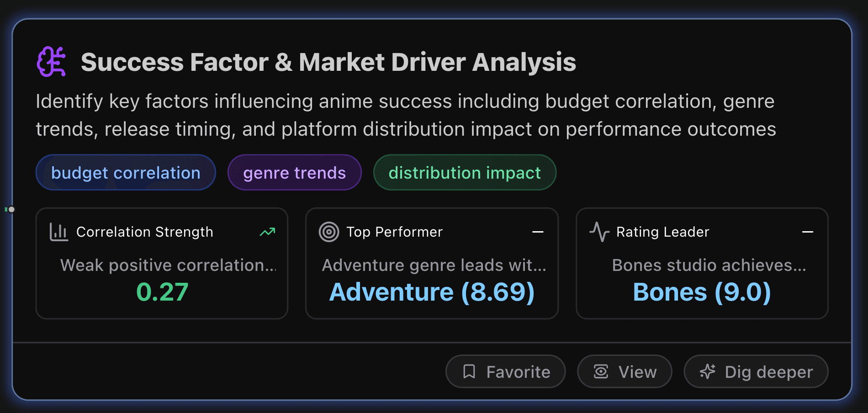
Task: Toggle the genre trends tag
Action: [294, 172]
